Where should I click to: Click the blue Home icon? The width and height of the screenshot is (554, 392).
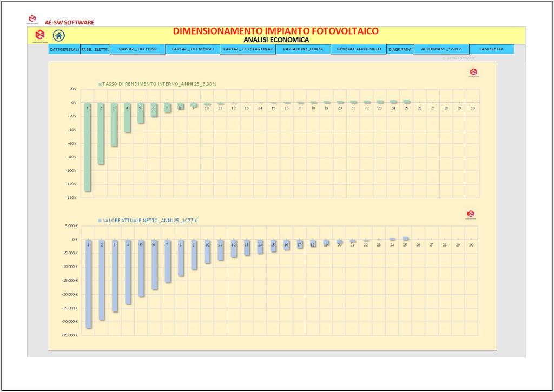click(x=58, y=36)
